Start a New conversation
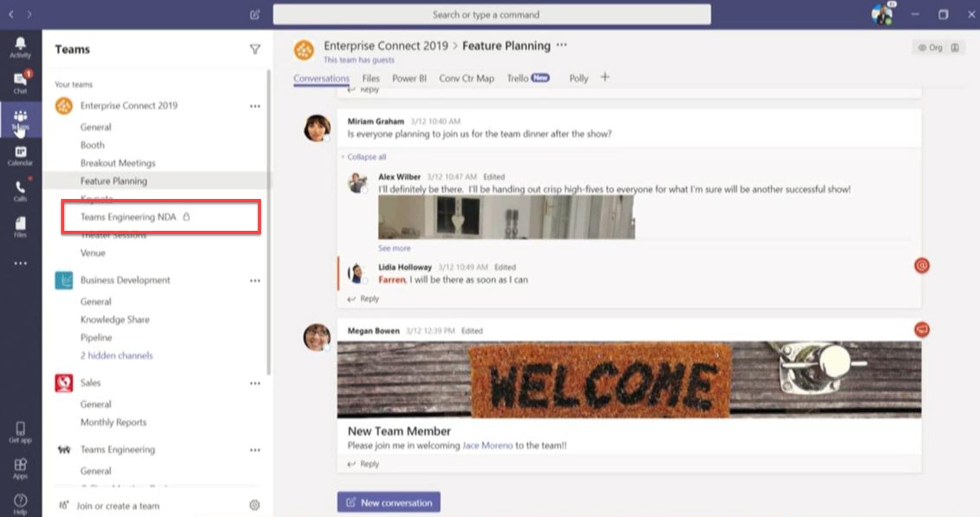 pyautogui.click(x=389, y=502)
